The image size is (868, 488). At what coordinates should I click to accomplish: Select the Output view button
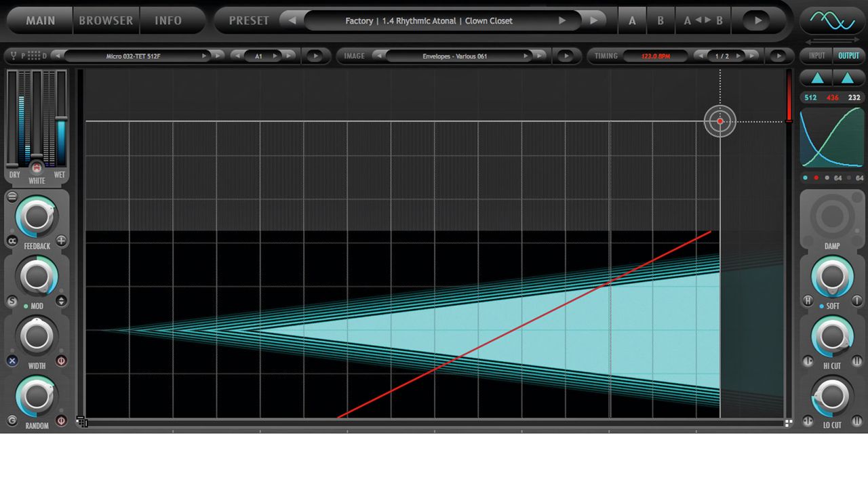click(x=848, y=56)
